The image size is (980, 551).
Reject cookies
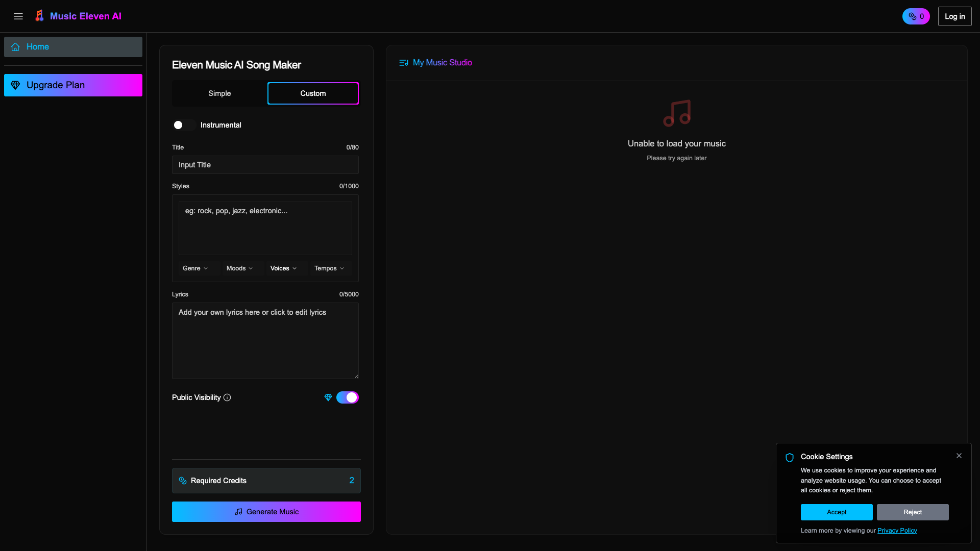click(x=913, y=512)
